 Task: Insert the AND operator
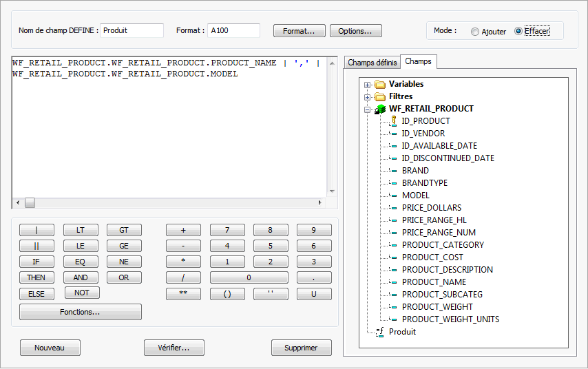(81, 278)
